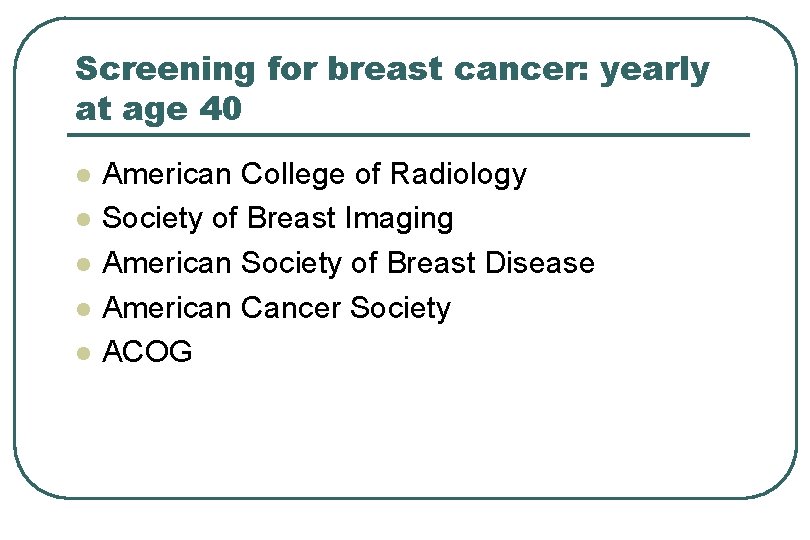Select the bullet dot next to ACOG
The image size is (810, 540).
(84, 353)
